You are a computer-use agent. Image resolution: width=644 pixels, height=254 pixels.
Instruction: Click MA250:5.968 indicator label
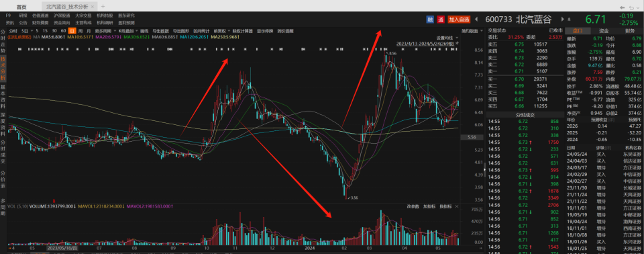[225, 38]
